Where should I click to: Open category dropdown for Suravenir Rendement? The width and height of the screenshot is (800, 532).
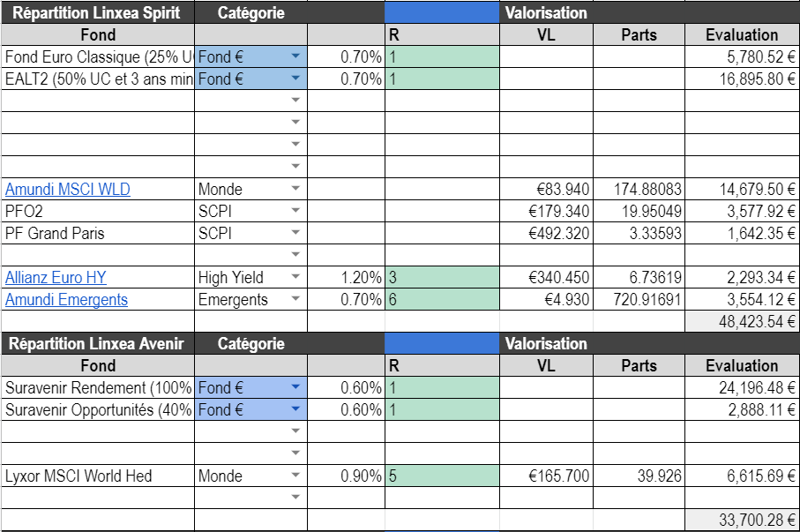[x=295, y=387]
